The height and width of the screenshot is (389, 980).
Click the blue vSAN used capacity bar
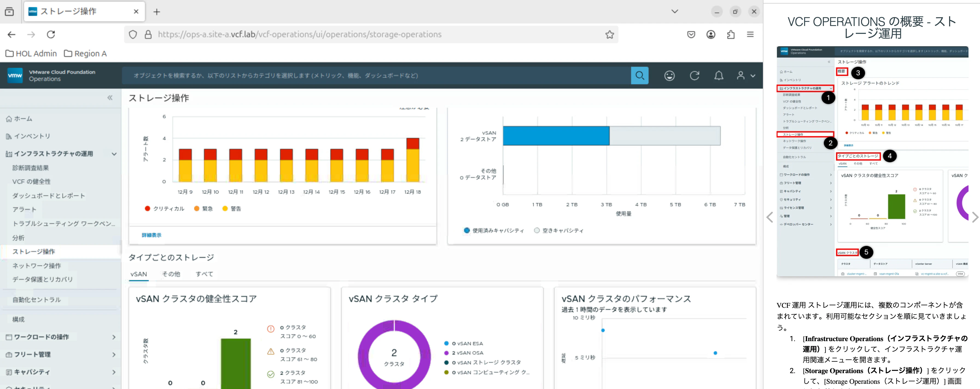(556, 136)
